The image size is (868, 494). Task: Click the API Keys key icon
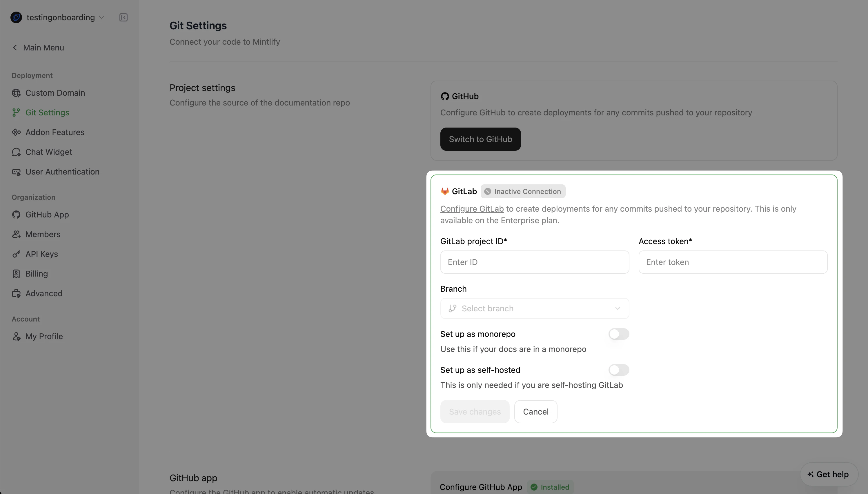coord(16,254)
